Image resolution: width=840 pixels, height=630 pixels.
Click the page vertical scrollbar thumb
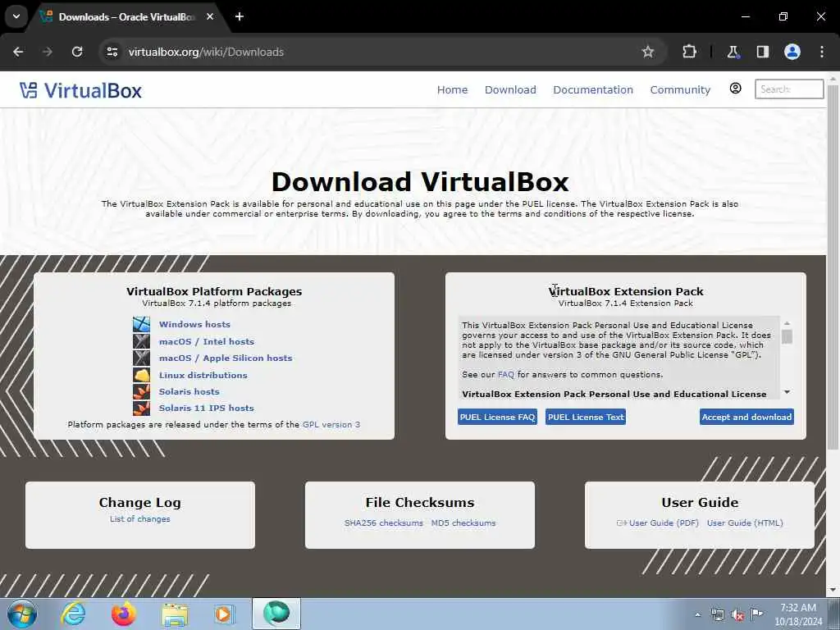(833, 267)
